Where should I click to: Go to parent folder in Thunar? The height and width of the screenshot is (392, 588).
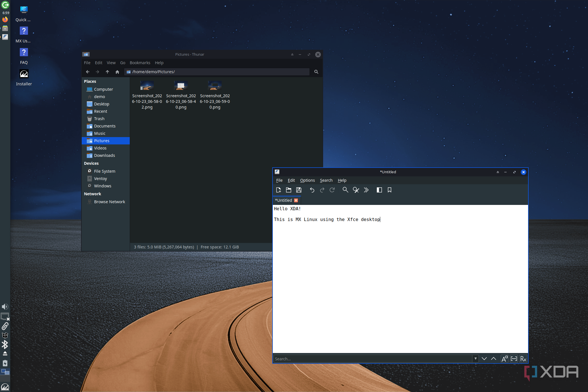tap(107, 72)
